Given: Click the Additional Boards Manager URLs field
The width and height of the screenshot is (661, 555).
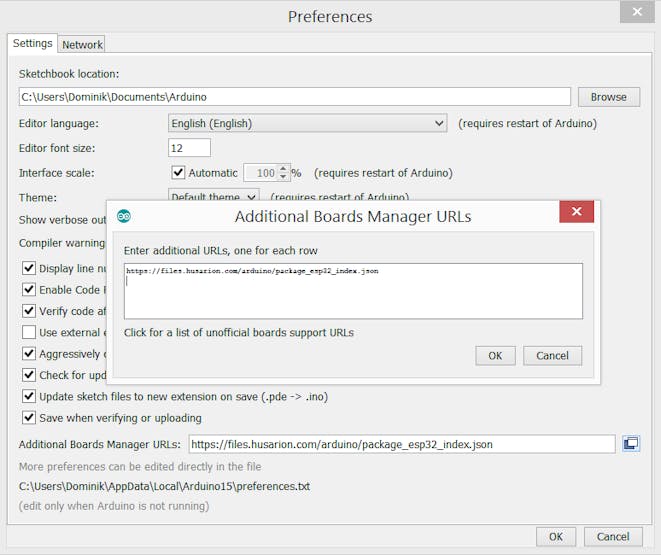Looking at the screenshot, I should pos(402,444).
